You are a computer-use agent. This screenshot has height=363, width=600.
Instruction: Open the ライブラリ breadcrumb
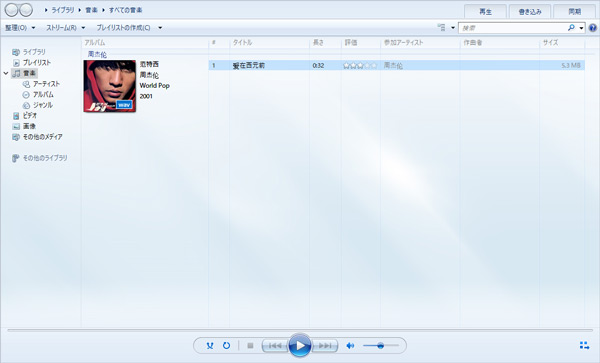(x=63, y=10)
